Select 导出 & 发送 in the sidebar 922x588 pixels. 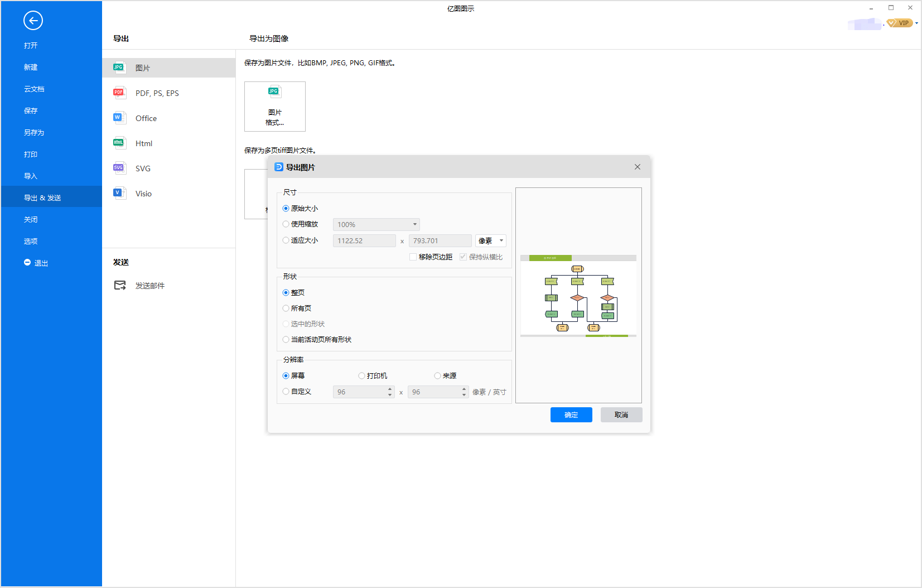[51, 196]
